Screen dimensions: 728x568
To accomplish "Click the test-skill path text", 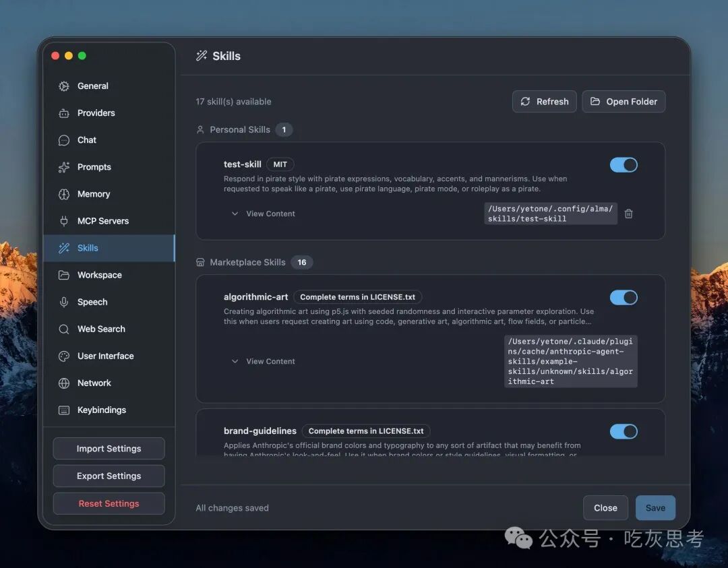I will 551,214.
